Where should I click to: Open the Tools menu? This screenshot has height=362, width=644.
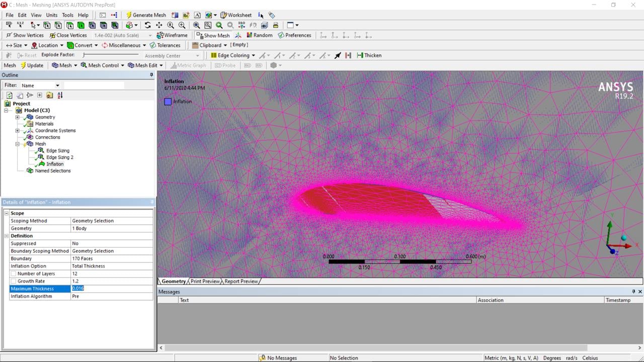pyautogui.click(x=67, y=15)
